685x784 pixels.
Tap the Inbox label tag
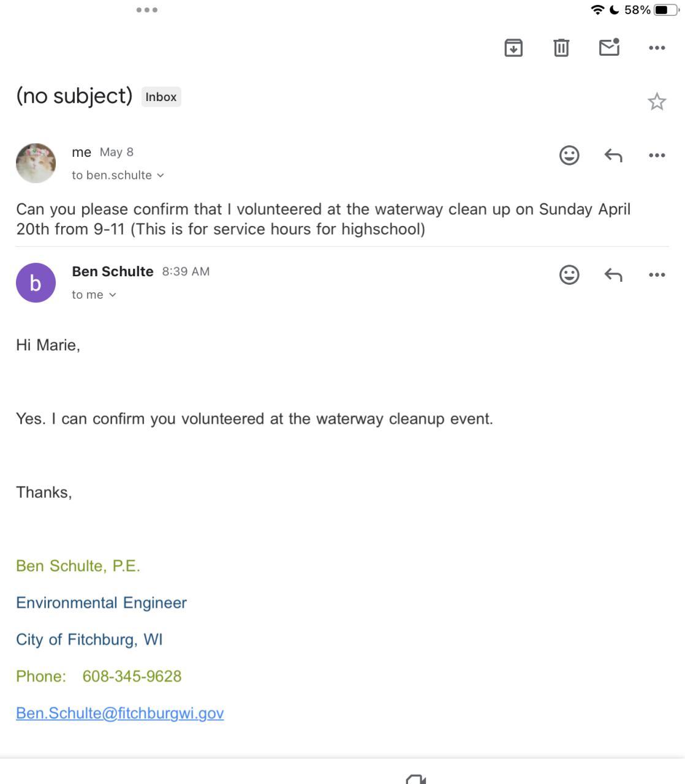click(161, 97)
